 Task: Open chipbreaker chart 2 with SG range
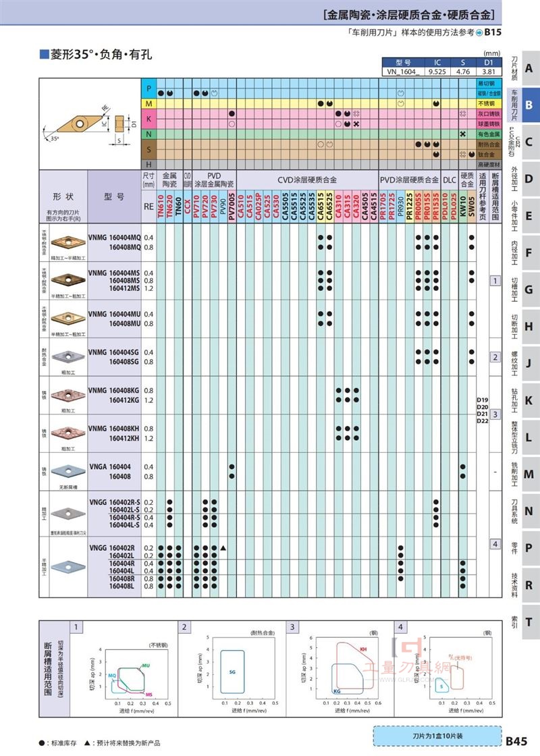pyautogui.click(x=232, y=668)
